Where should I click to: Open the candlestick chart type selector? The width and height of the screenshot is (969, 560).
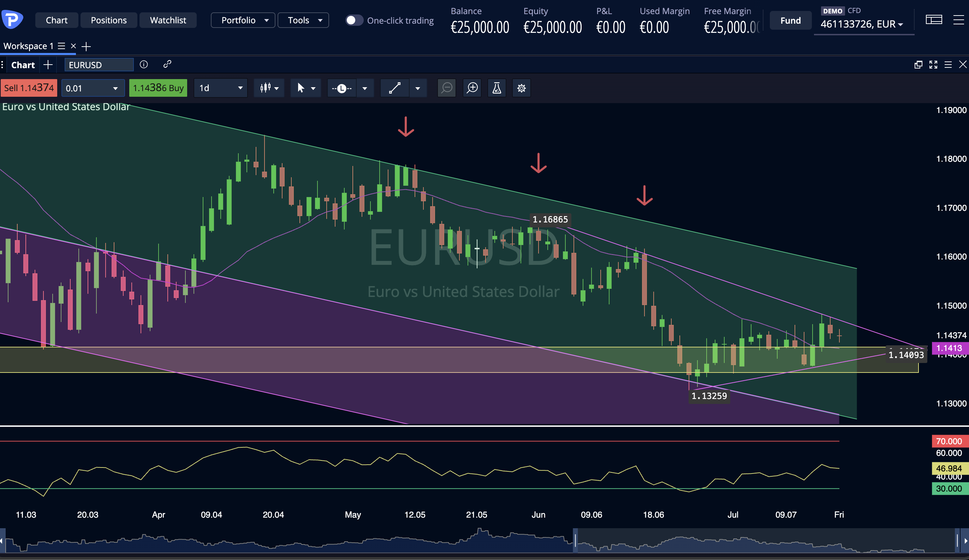coord(269,88)
